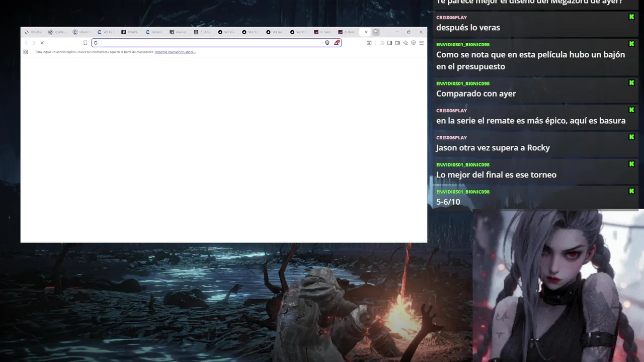
Task: Maximize the browser window
Action: (x=409, y=32)
